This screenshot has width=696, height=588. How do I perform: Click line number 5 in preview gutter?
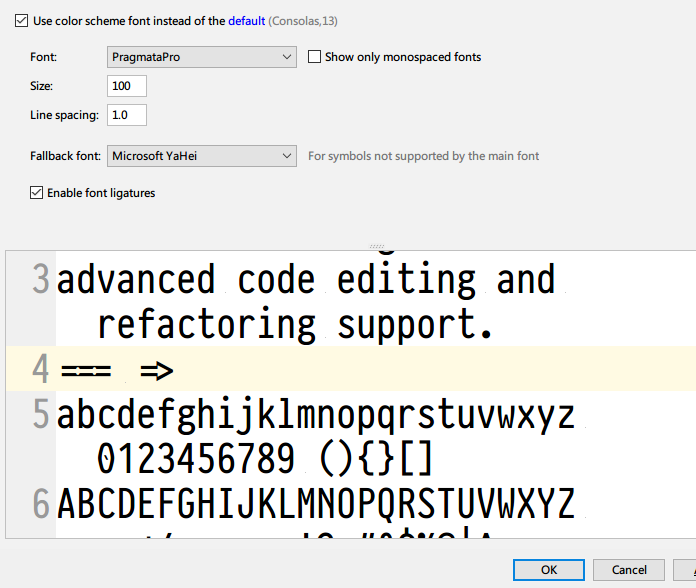tap(40, 414)
